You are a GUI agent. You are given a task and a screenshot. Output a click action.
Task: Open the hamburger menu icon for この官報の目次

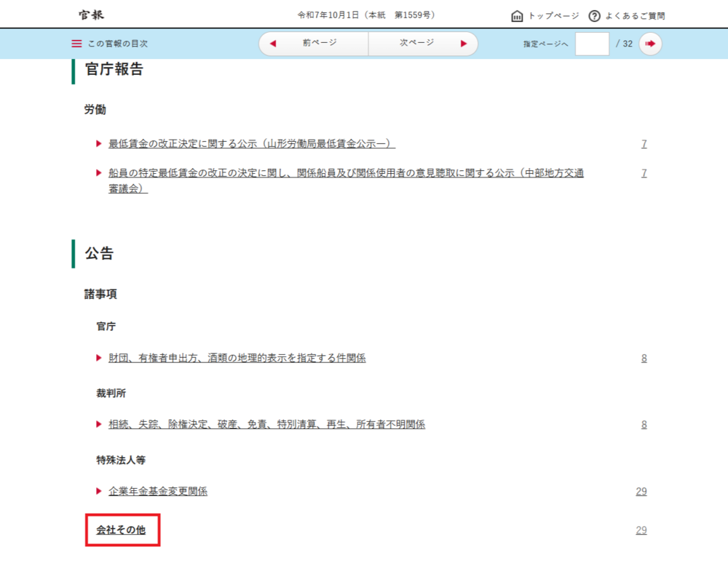click(x=76, y=44)
